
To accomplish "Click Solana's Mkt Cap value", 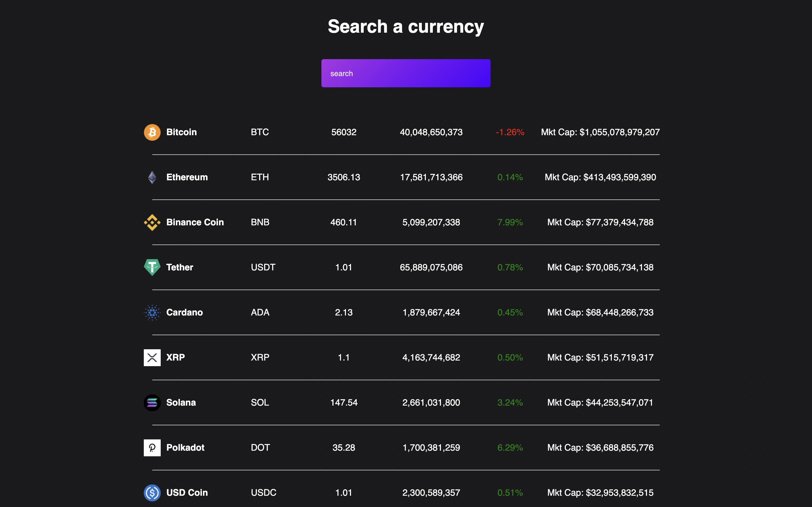I will click(x=600, y=403).
